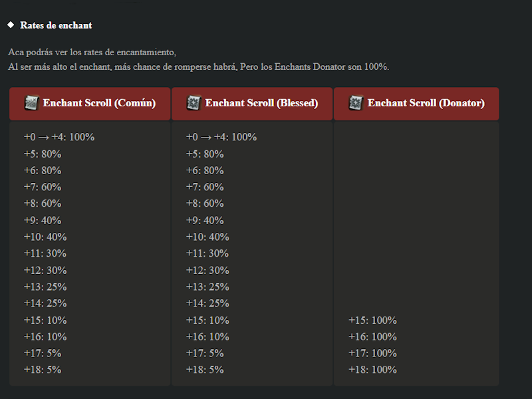Click the Común +11: 30% entry
The width and height of the screenshot is (532, 399).
45,253
